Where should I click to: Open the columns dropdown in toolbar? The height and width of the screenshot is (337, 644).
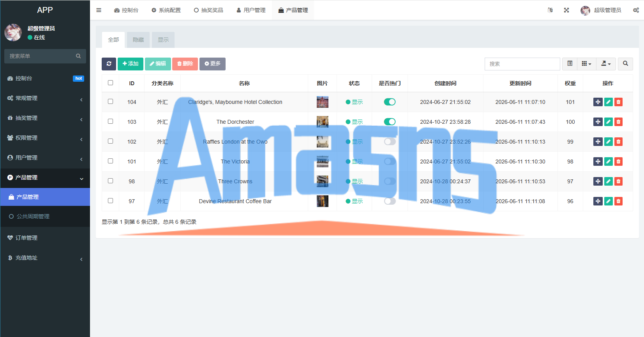587,64
